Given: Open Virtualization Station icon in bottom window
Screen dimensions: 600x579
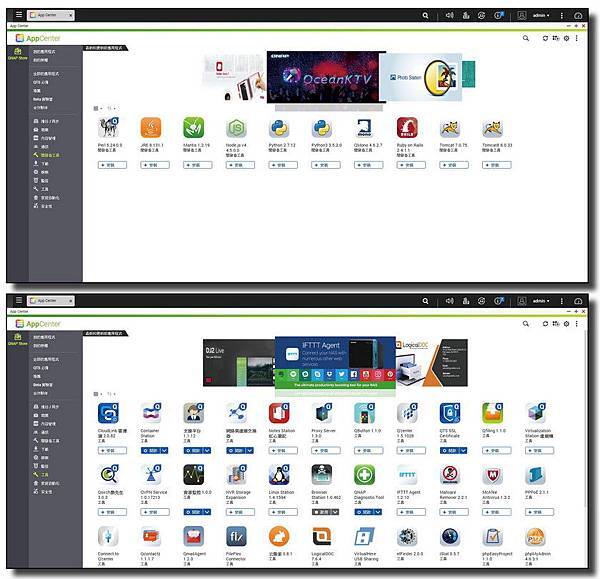Looking at the screenshot, I should pyautogui.click(x=535, y=413).
